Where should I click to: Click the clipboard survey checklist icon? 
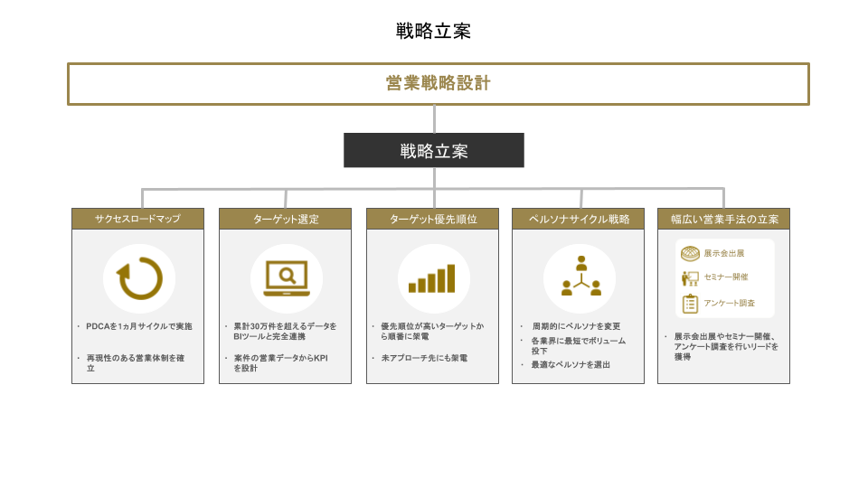click(x=690, y=303)
